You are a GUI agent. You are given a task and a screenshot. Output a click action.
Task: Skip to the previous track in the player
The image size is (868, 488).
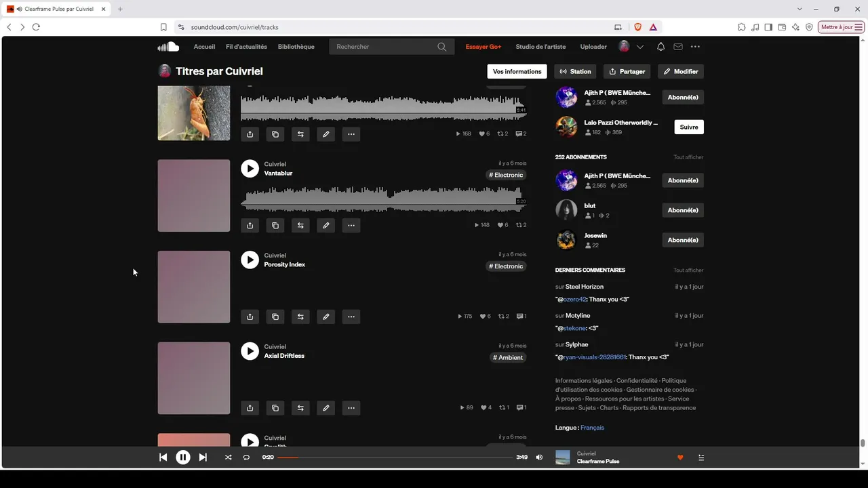[163, 457]
